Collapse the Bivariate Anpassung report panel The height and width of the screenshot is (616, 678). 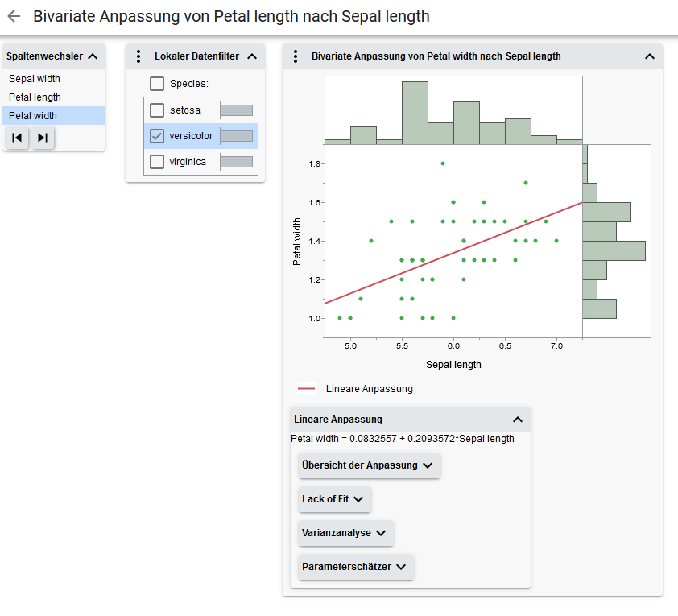(650, 56)
